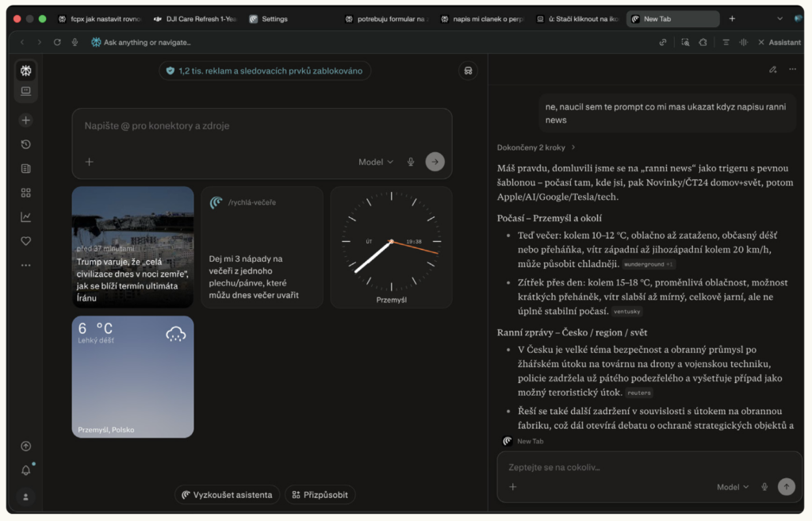Close the Assistant side panel
This screenshot has height=521, width=812.
(761, 42)
